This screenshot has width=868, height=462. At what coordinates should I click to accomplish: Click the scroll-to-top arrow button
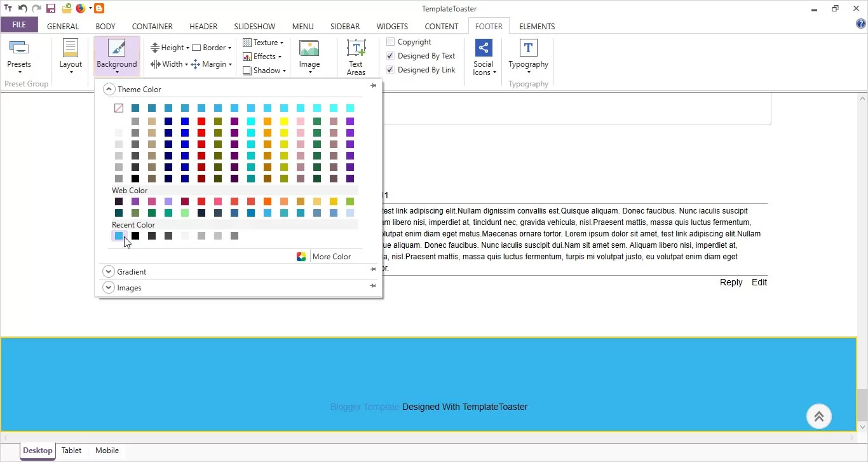[818, 417]
